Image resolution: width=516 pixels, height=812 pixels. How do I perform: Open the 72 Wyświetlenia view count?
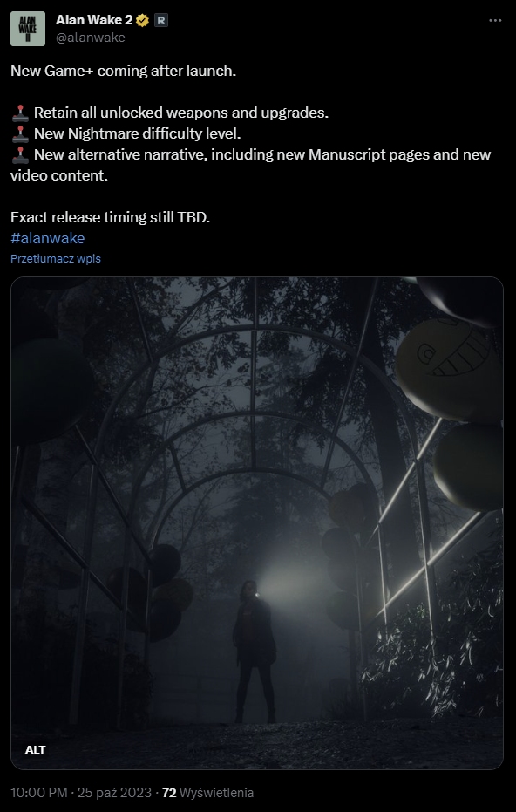208,792
